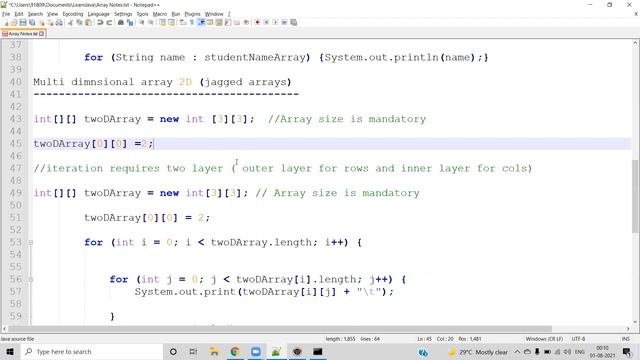Screen dimensions: 640x360
Task: Click the vertical scrollbar thumb
Action: point(636,196)
